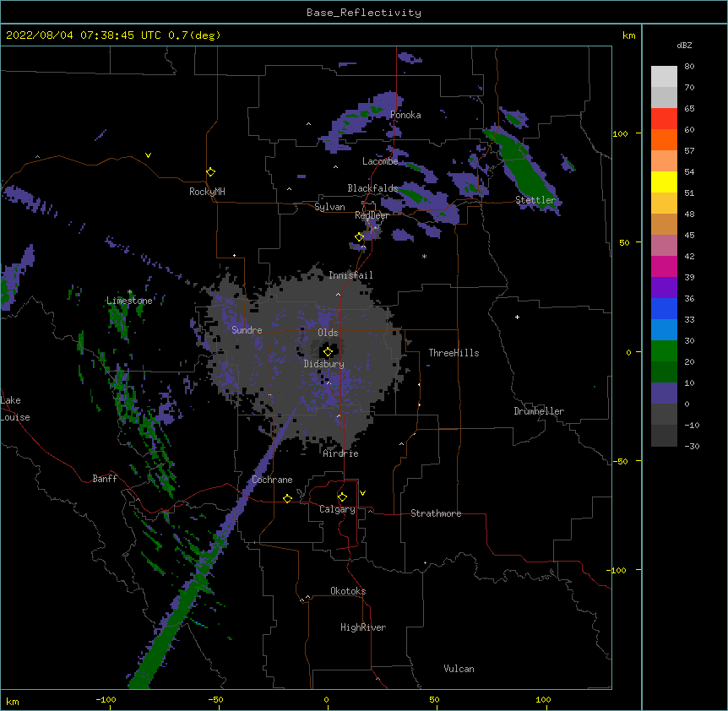This screenshot has width=728, height=711.
Task: Click the RedDeer city label
Action: 372,215
